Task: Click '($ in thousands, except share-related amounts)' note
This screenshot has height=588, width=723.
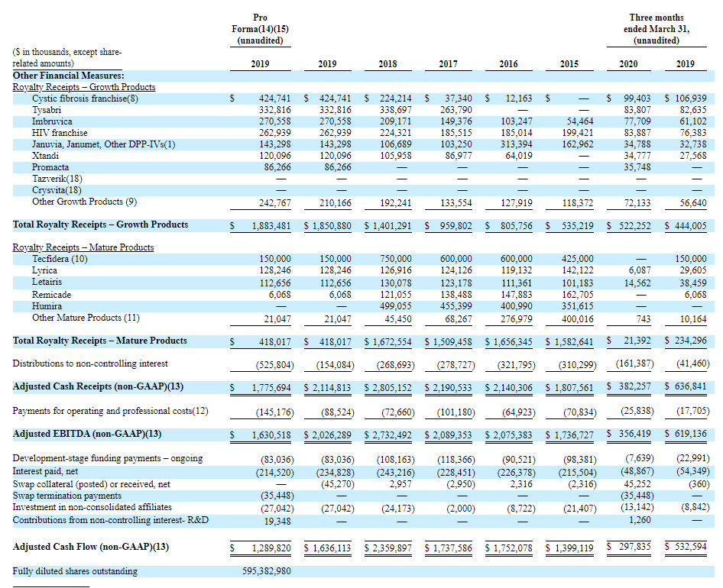Action: coord(67,58)
